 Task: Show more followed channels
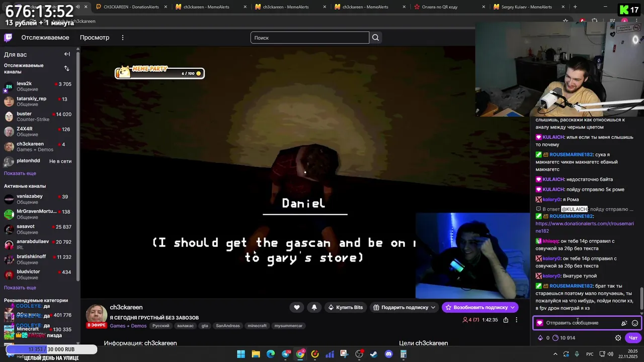pos(20,173)
